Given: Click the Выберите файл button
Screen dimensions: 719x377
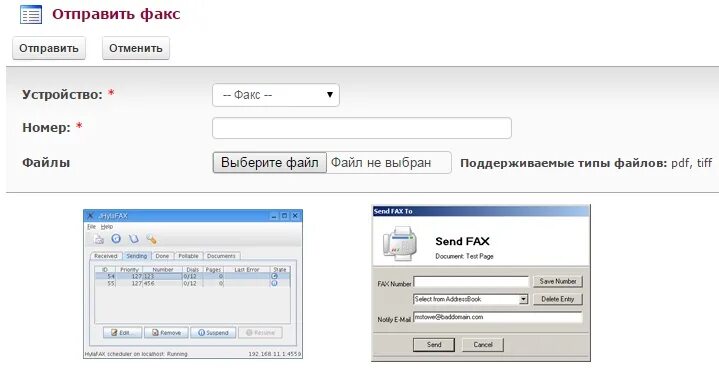Looking at the screenshot, I should (270, 162).
